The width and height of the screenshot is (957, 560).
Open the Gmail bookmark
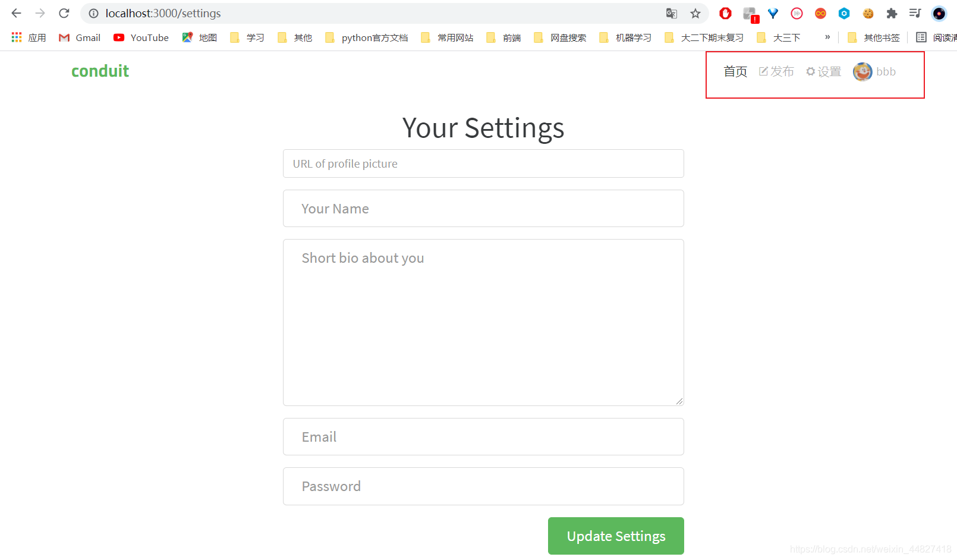tap(80, 37)
